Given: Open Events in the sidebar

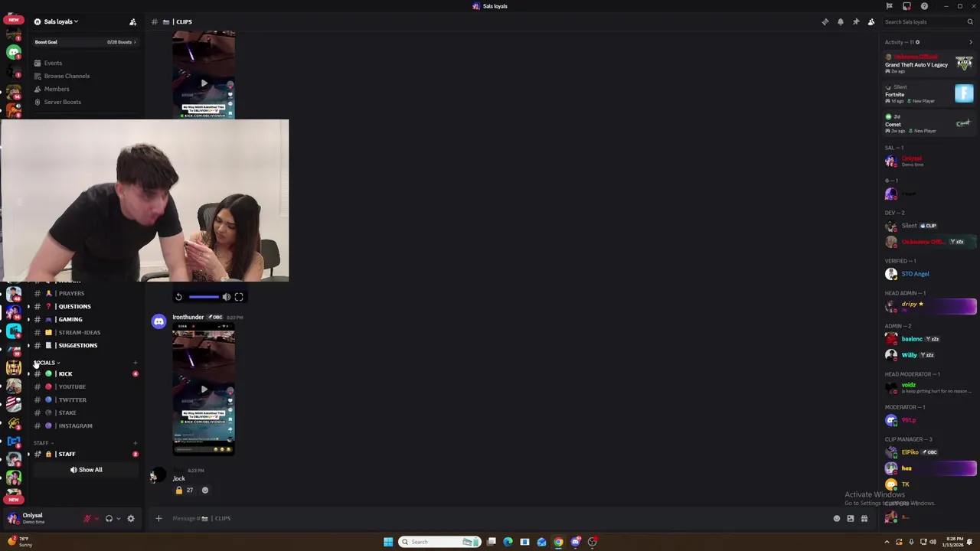Looking at the screenshot, I should click(x=53, y=63).
